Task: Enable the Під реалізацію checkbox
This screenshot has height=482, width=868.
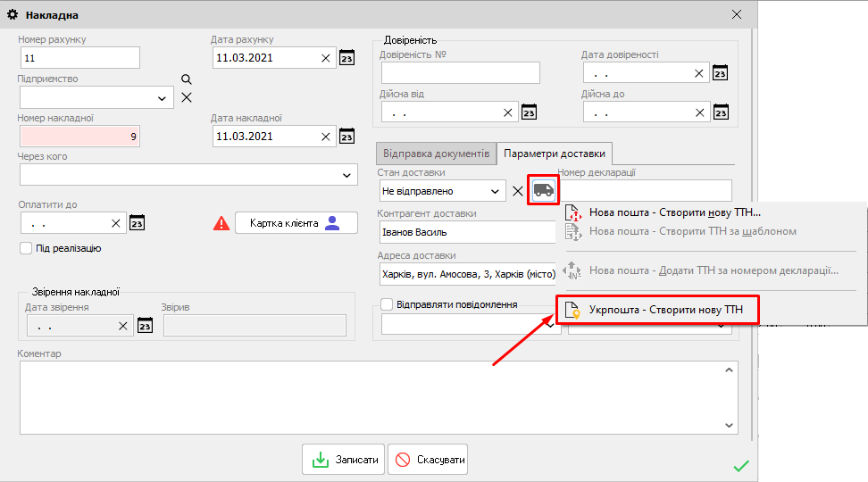Action: tap(26, 248)
